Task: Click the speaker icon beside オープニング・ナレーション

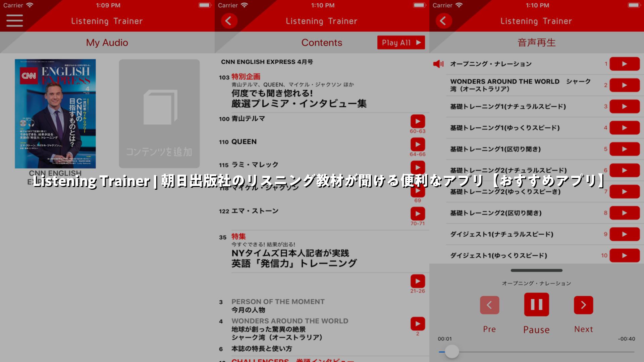Action: tap(438, 64)
